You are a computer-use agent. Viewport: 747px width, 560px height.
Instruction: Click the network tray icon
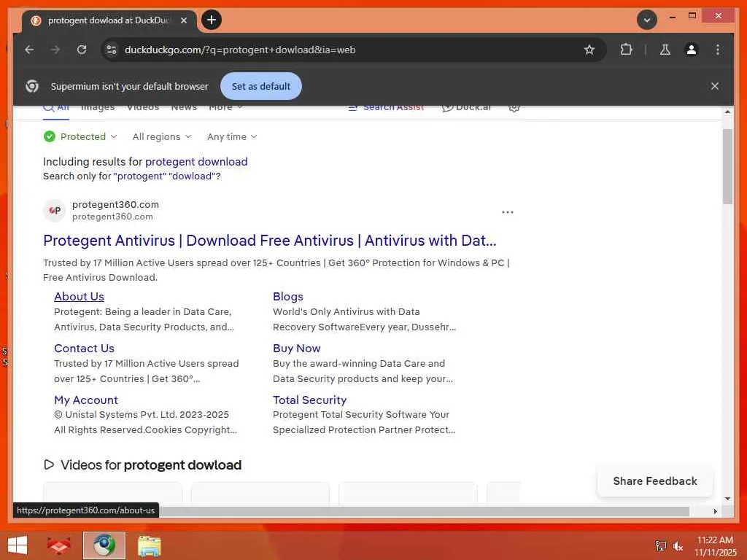[x=661, y=545]
